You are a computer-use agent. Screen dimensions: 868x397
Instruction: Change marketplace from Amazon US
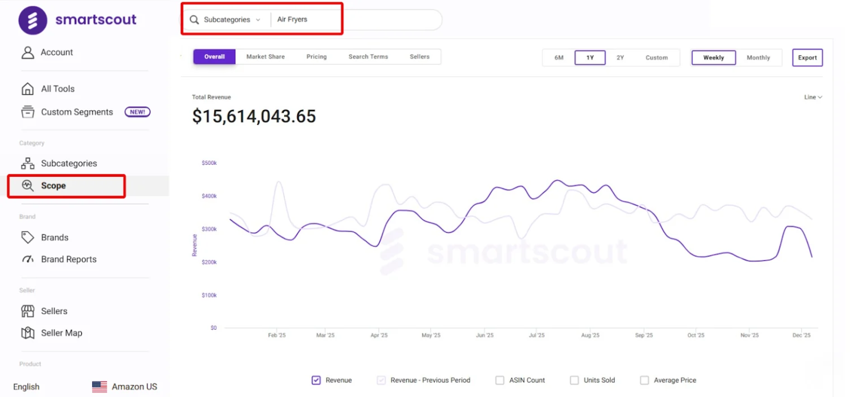point(124,386)
